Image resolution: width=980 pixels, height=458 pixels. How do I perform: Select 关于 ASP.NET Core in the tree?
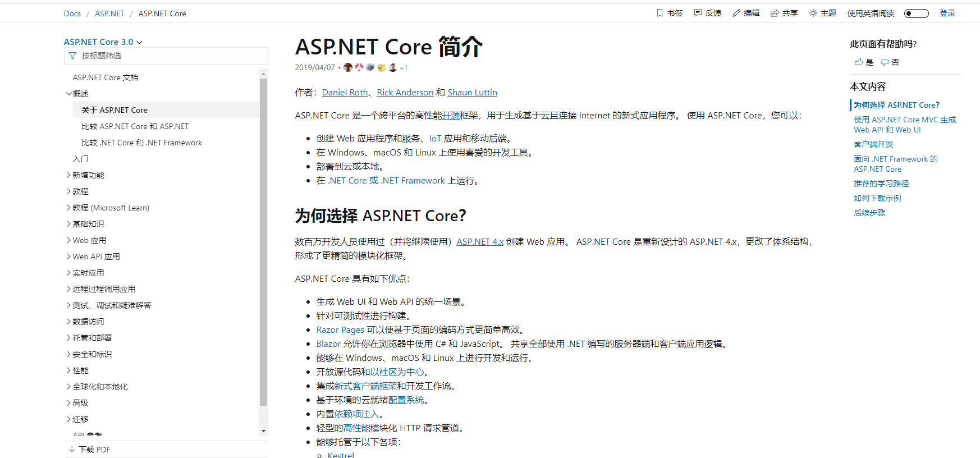click(x=166, y=110)
